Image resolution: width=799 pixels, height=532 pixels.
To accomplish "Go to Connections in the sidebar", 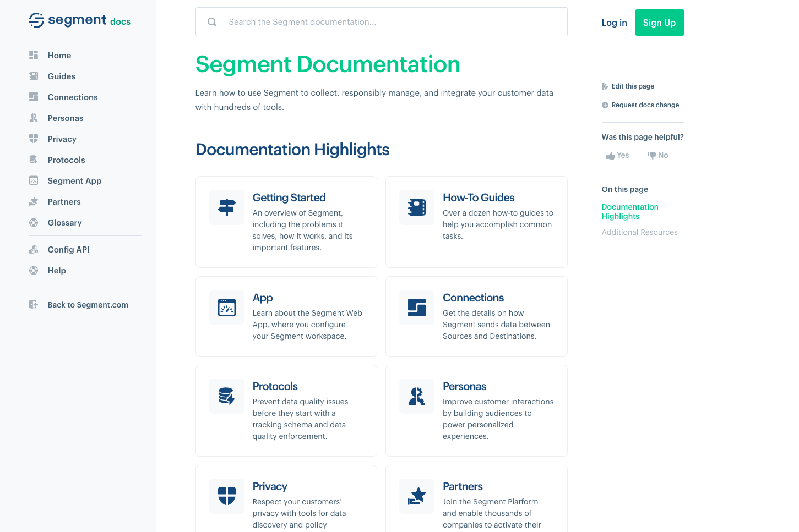I will (73, 97).
